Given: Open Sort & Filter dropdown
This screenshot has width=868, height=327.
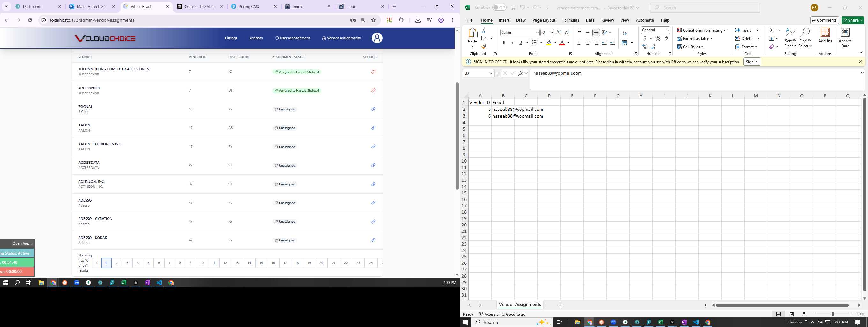Looking at the screenshot, I should [x=790, y=37].
